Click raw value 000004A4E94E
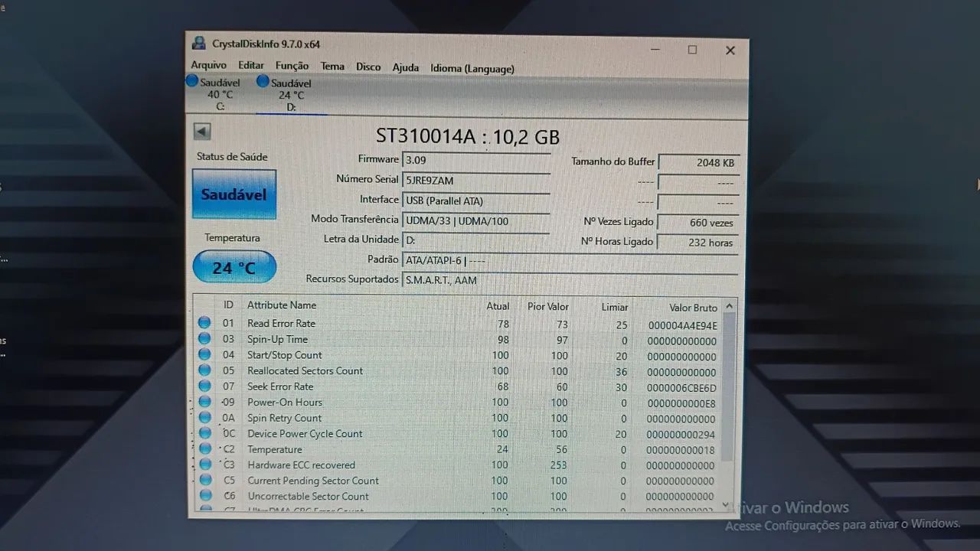The image size is (980, 551). point(683,325)
